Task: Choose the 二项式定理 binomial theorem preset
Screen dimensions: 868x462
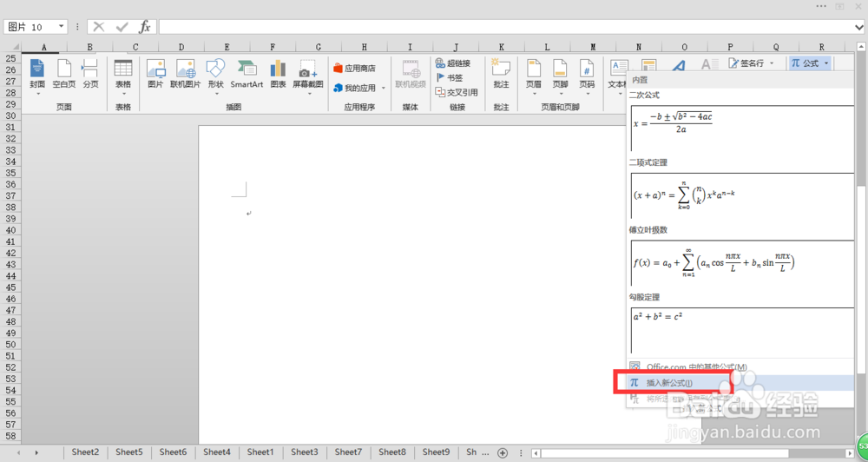Action: click(742, 195)
